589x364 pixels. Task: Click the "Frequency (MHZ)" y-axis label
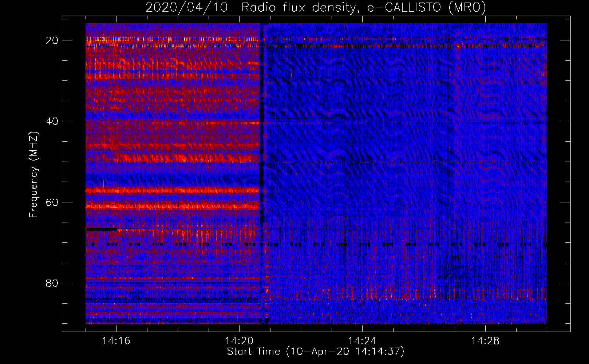(33, 174)
